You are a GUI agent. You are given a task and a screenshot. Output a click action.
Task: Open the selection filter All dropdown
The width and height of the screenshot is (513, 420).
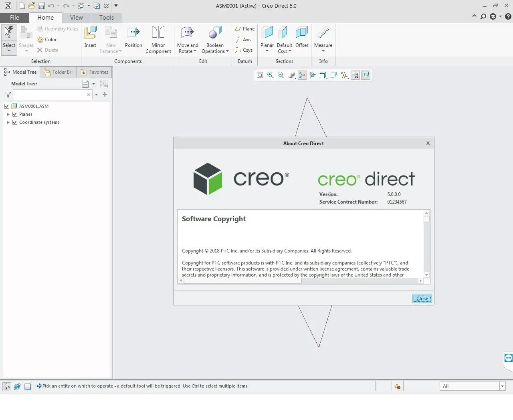(502, 386)
